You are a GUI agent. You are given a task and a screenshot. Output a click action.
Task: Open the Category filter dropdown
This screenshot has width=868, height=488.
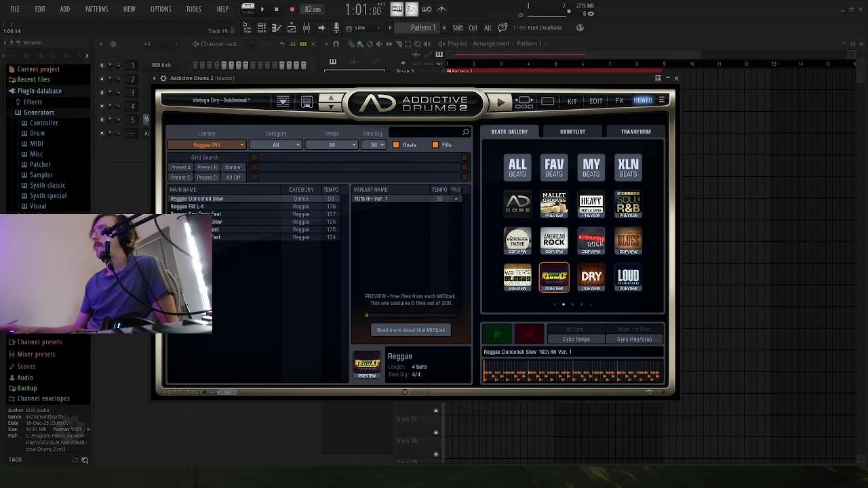pyautogui.click(x=275, y=145)
